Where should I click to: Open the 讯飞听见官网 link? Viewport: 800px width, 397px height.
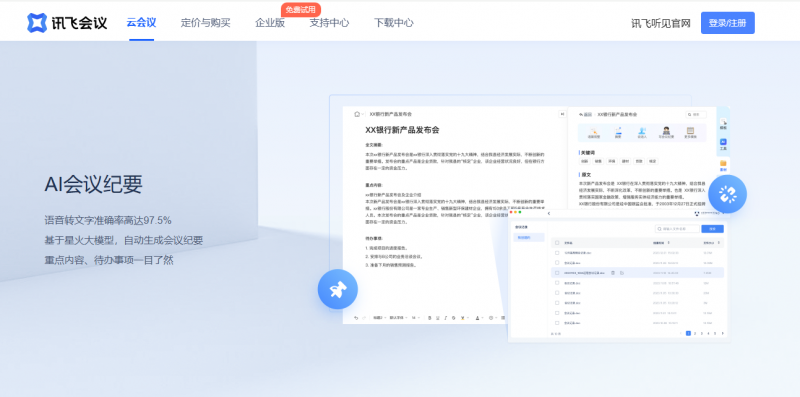[661, 23]
